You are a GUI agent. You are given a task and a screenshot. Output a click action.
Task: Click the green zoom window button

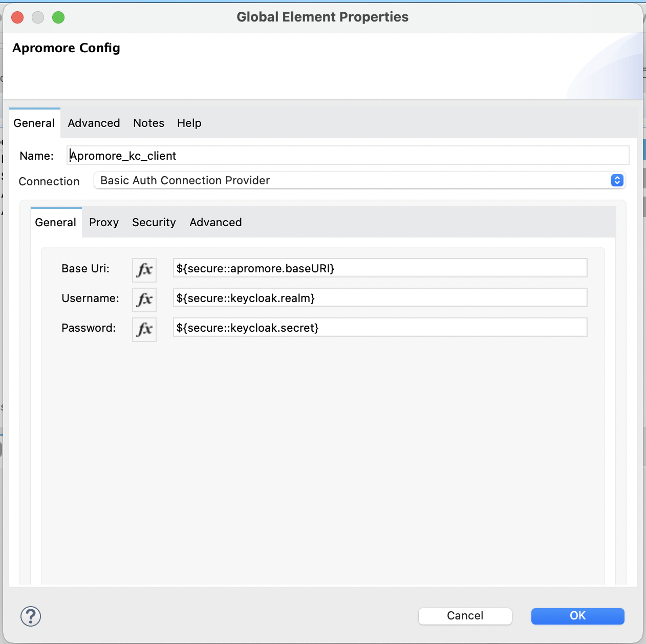[58, 17]
